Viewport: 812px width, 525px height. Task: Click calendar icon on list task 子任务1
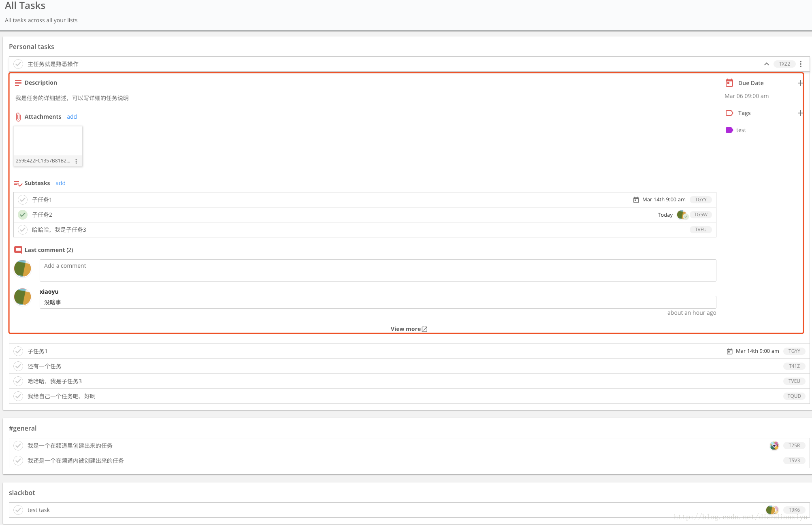729,351
